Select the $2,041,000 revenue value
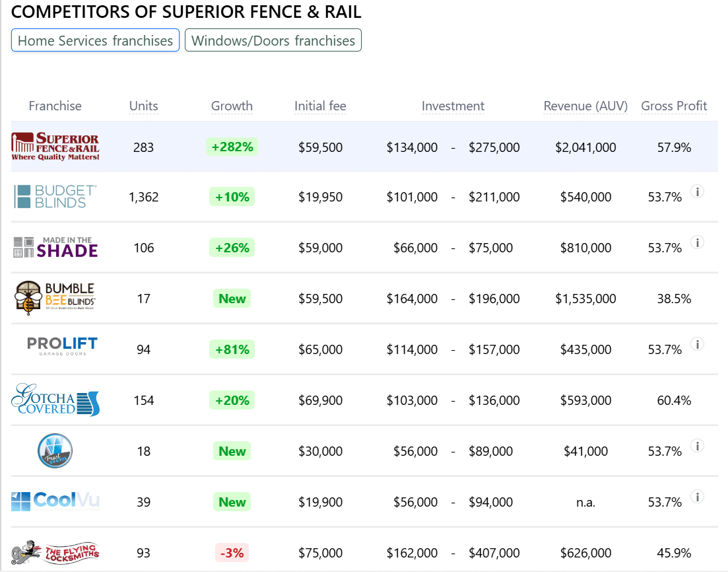 pos(585,147)
